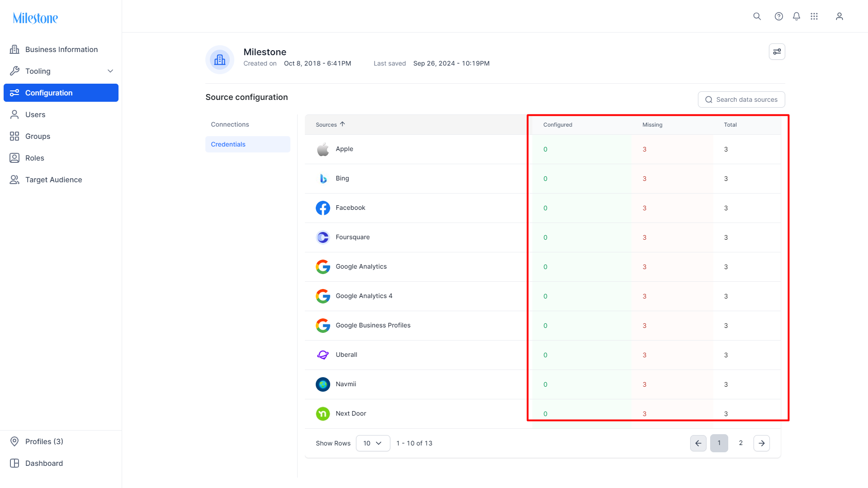Click the Users person icon
This screenshot has width=868, height=488.
click(x=14, y=114)
